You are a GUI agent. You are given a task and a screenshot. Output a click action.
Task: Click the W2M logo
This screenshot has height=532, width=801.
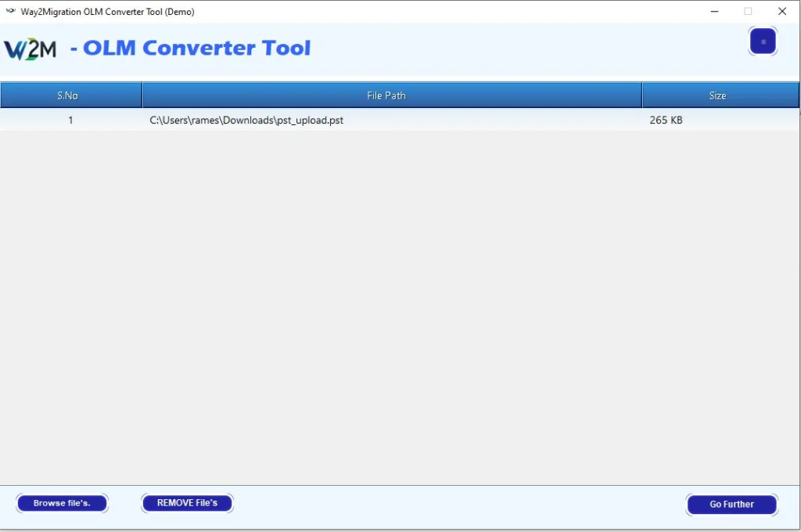[31, 49]
